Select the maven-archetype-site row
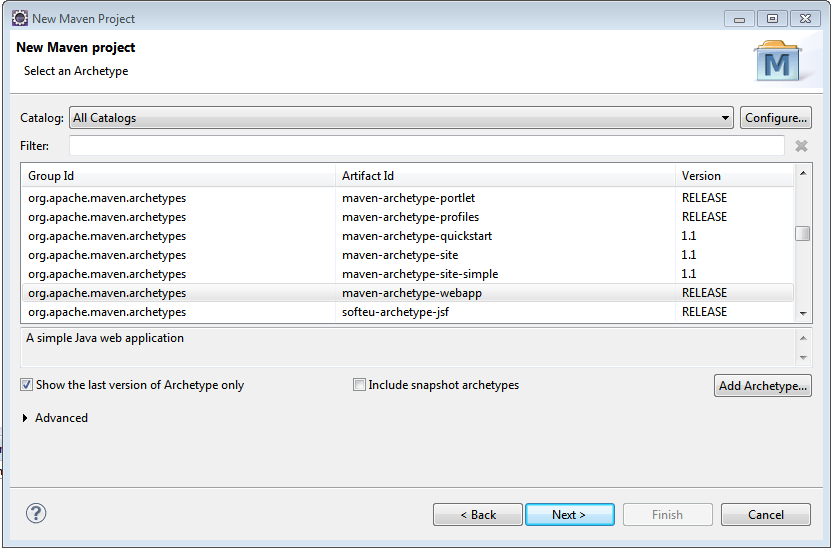 point(408,255)
